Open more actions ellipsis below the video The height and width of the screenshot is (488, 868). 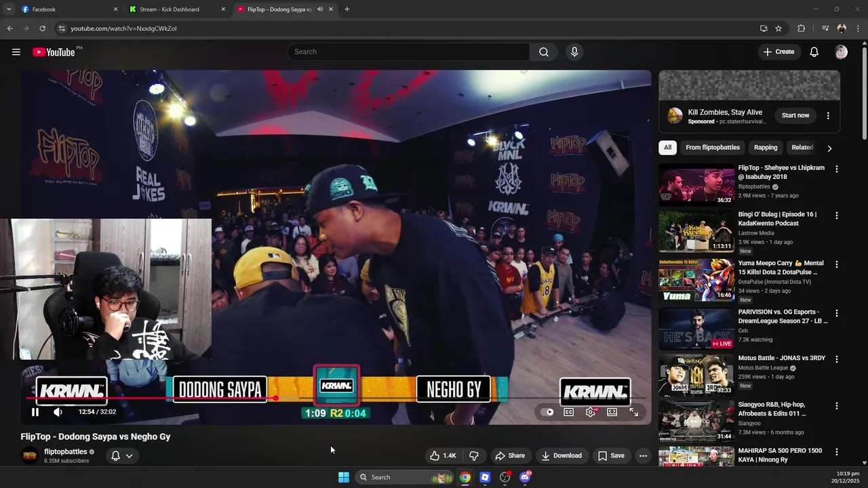[644, 455]
